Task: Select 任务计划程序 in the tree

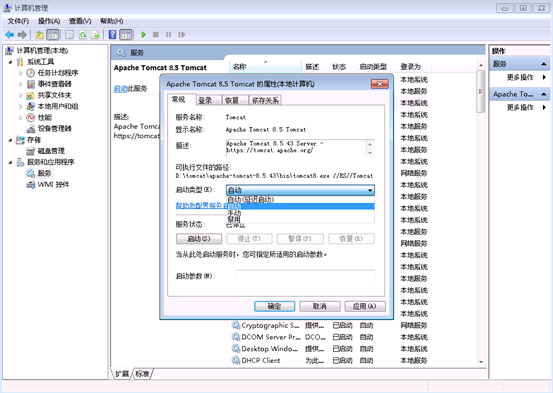Action: (58, 73)
